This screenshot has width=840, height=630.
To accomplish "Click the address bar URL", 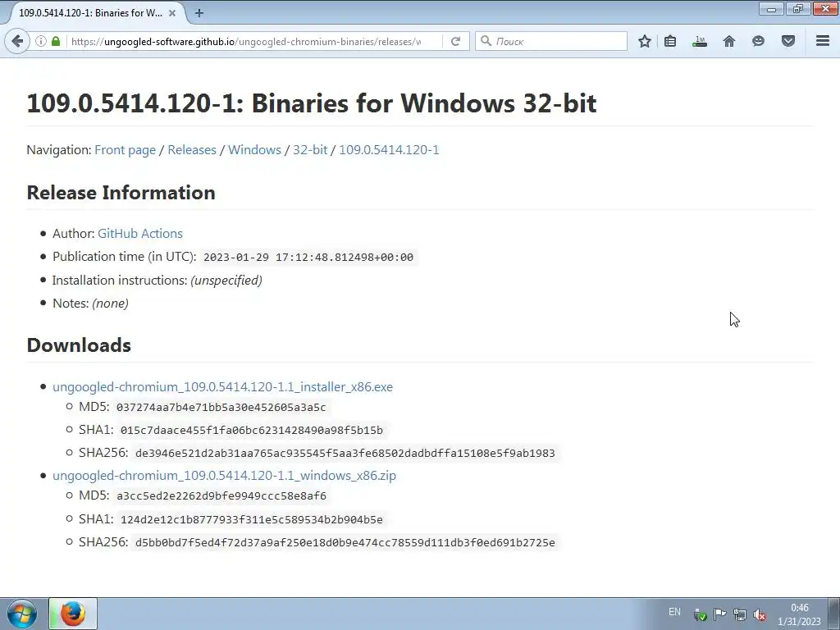I will click(x=246, y=41).
